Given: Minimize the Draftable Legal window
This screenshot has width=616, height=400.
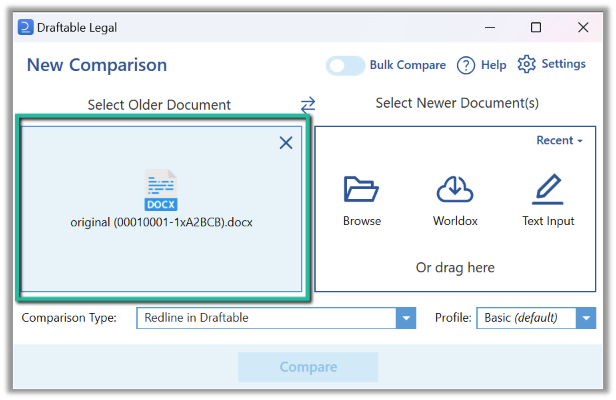Looking at the screenshot, I should pos(490,28).
